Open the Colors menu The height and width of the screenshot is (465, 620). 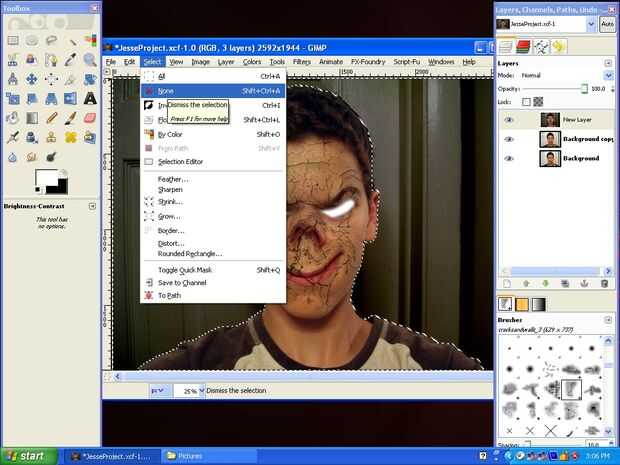pos(252,62)
